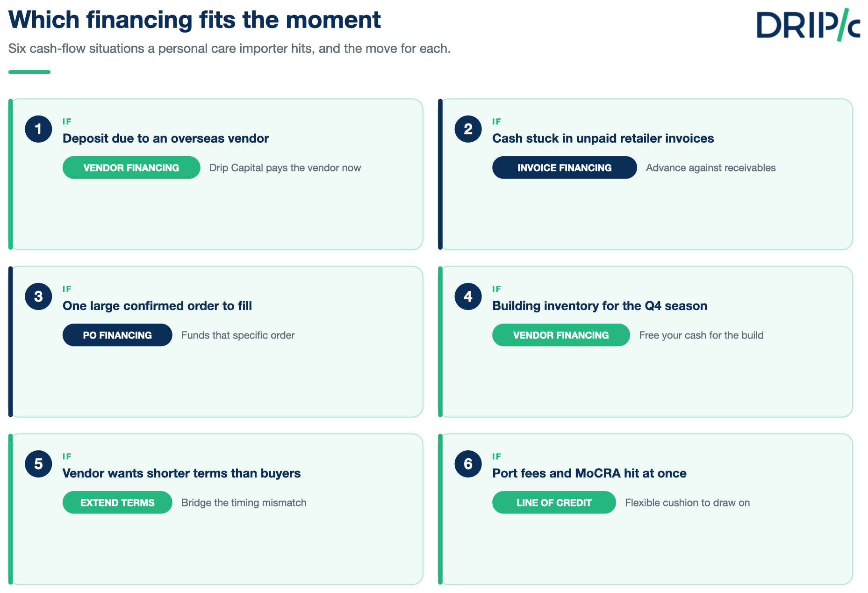Click the Line of Credit pill

pos(554,502)
